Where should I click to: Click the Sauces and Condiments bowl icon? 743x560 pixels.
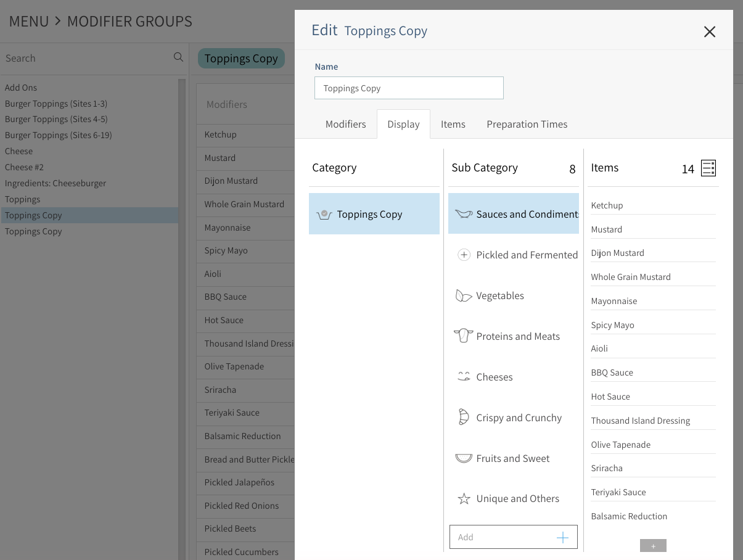click(464, 214)
